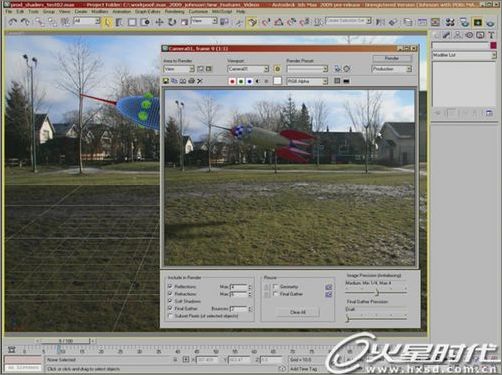
Task: Toggle the Refractions checkbox
Action: [x=170, y=293]
